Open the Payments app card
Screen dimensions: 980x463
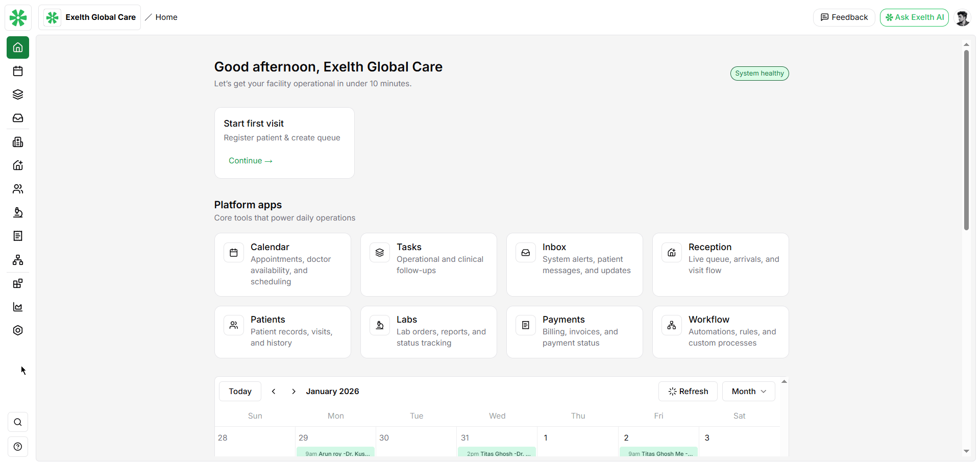pyautogui.click(x=574, y=332)
